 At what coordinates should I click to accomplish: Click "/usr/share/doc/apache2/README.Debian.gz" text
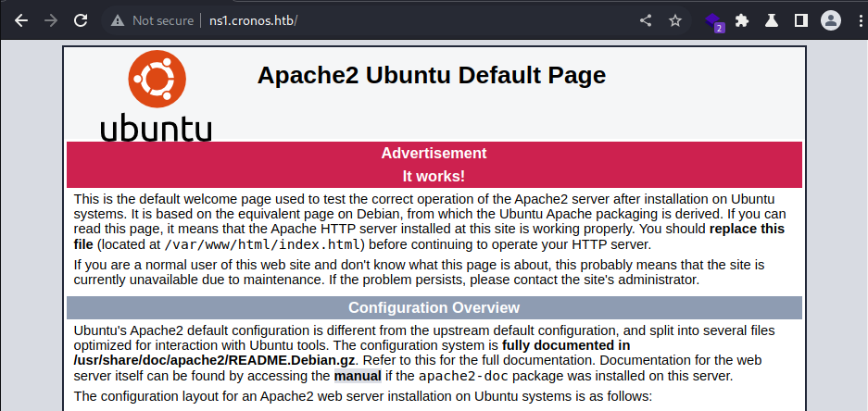click(x=215, y=361)
